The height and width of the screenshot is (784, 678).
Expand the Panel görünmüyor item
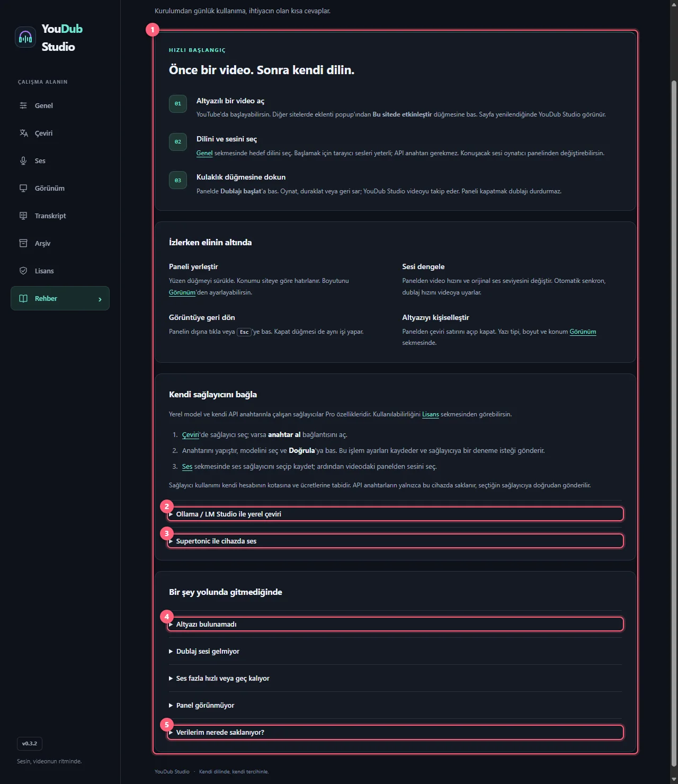tap(395, 705)
